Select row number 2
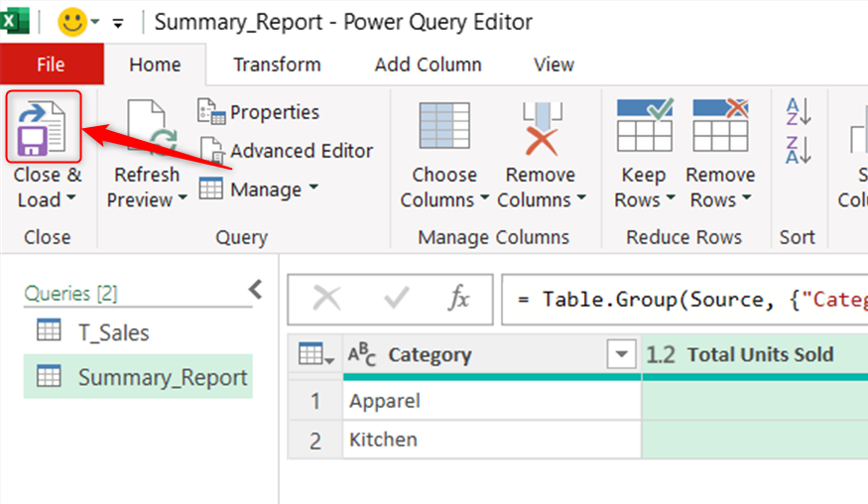 click(x=315, y=441)
